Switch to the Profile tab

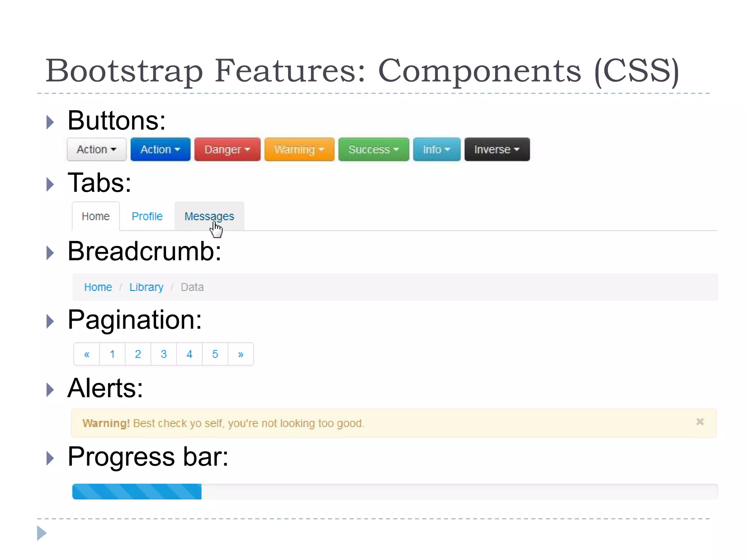[x=147, y=216]
